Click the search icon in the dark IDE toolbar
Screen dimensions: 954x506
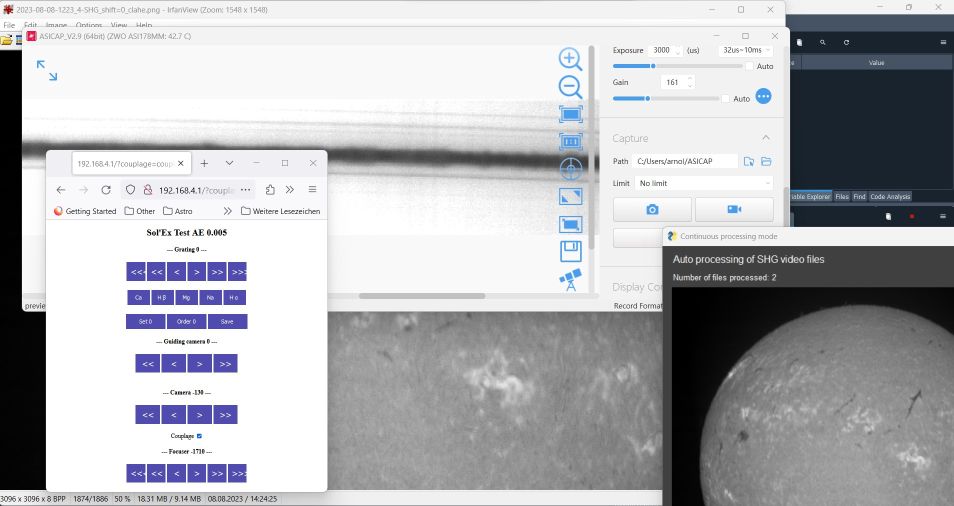coord(823,43)
